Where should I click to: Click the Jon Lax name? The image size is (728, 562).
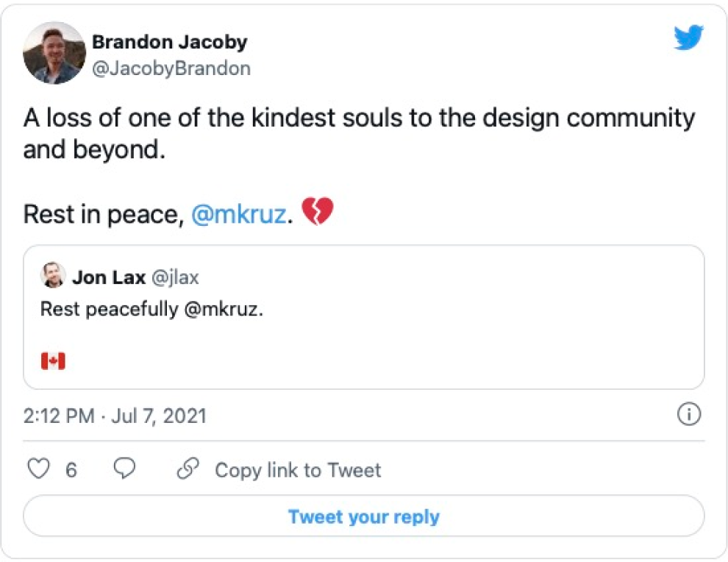109,277
